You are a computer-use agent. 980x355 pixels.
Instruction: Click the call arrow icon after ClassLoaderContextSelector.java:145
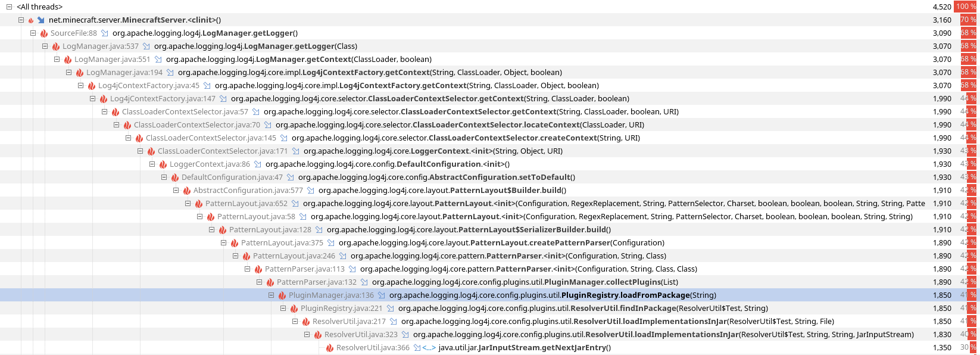(x=284, y=138)
